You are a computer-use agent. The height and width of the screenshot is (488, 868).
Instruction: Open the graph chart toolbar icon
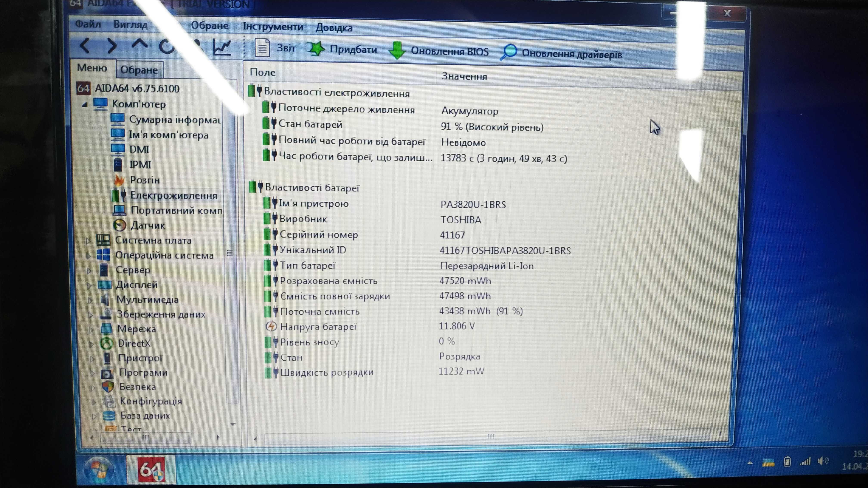pos(222,47)
